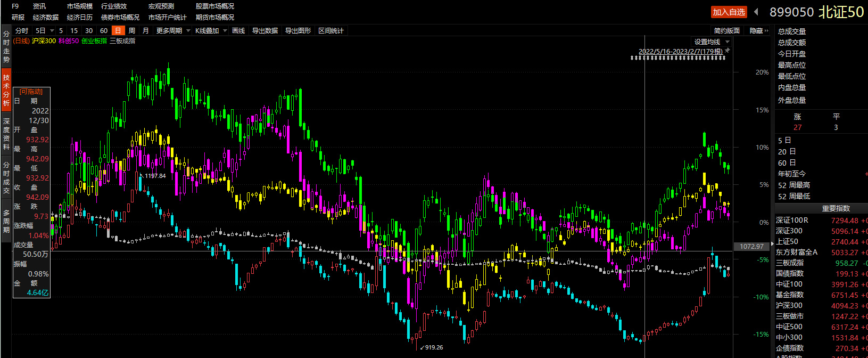
Task: Open the 技术分析 sidebar tab
Action: [x=6, y=91]
